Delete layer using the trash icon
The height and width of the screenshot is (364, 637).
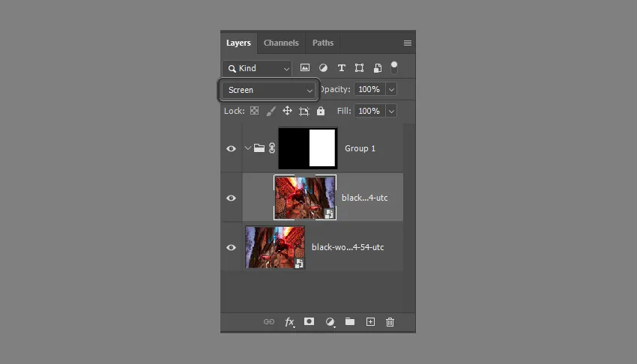(390, 322)
